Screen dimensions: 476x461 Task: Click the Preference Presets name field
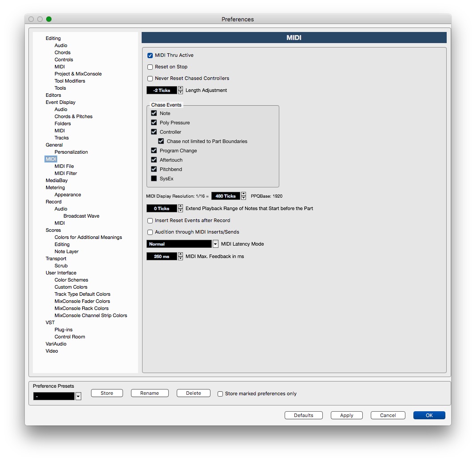tap(54, 396)
